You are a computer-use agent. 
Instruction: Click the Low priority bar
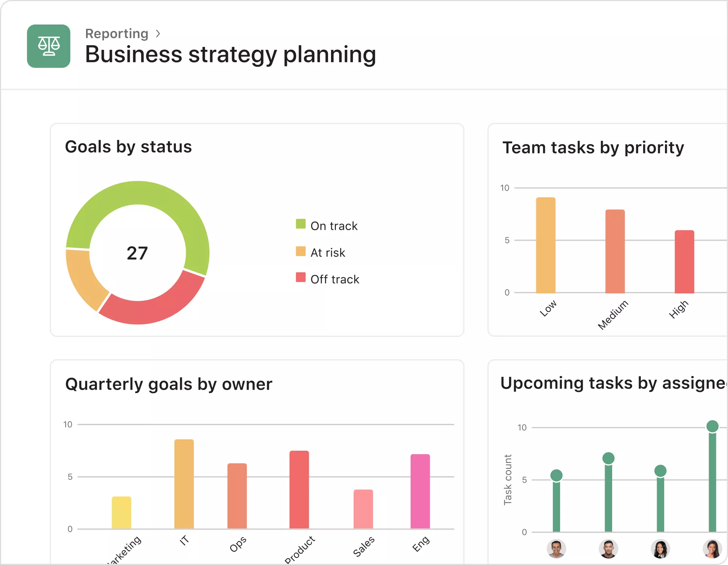click(546, 245)
